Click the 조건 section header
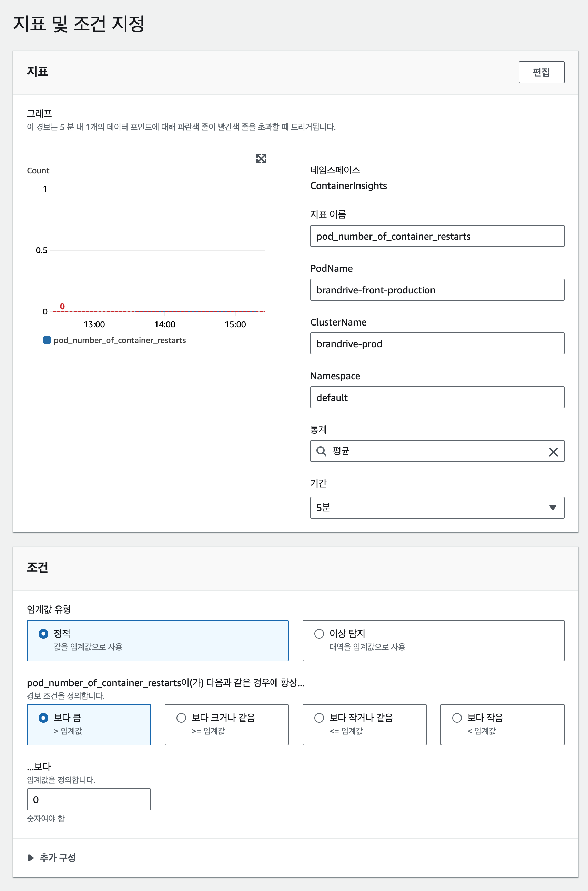This screenshot has width=588, height=891. (x=38, y=567)
